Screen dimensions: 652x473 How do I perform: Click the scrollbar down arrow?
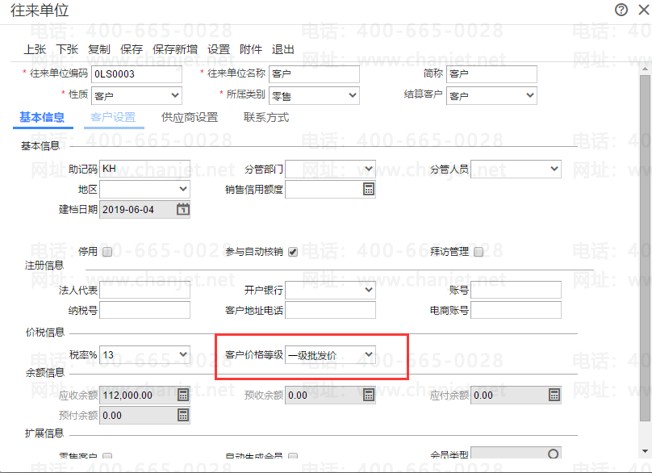(645, 451)
